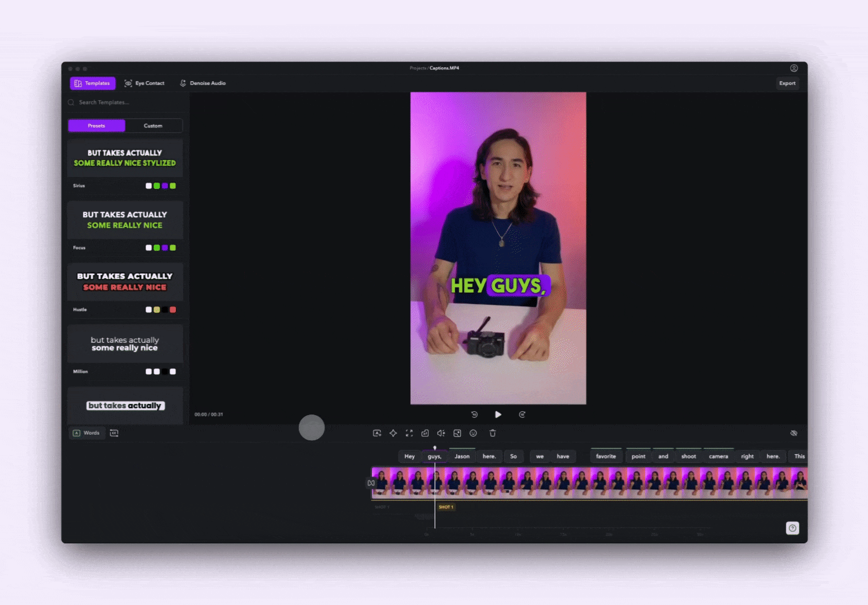Click the add caption text icon
Screen dimensions: 868x605
click(377, 433)
